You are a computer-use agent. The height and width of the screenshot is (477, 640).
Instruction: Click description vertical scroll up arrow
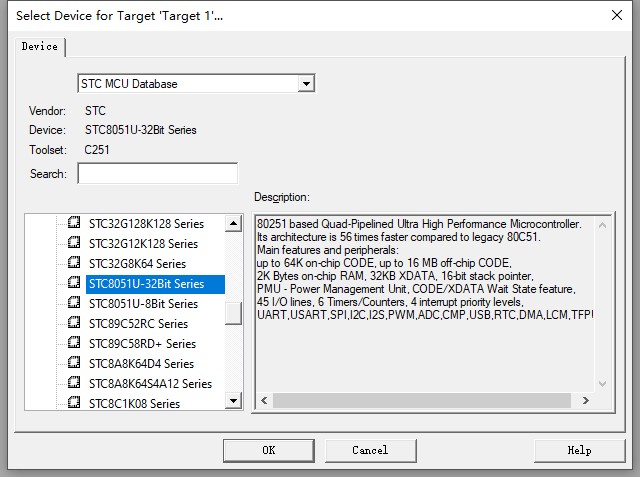pyautogui.click(x=602, y=225)
